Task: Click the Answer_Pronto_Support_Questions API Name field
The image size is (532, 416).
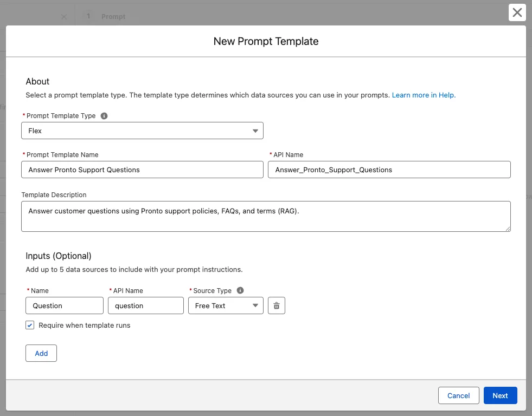Action: [389, 170]
